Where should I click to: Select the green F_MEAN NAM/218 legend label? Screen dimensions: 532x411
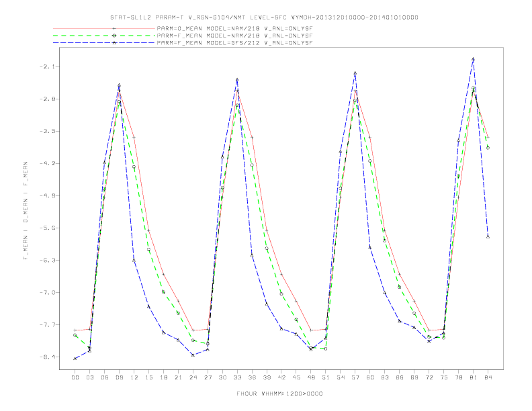(234, 36)
